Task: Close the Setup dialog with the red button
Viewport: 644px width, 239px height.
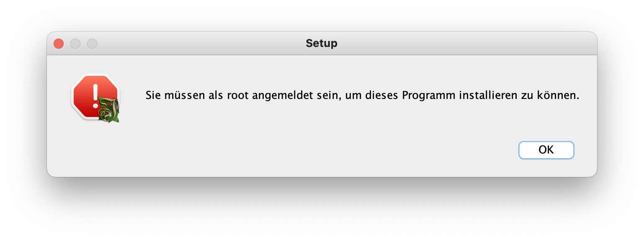Action: pyautogui.click(x=59, y=44)
